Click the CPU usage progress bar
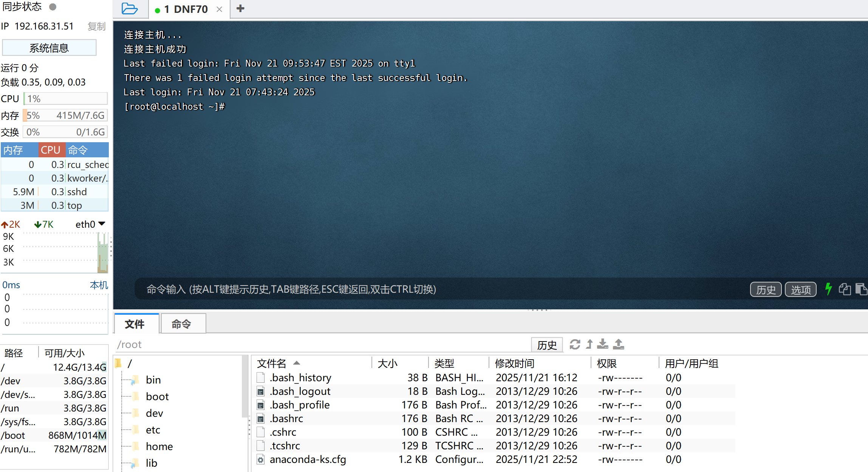This screenshot has height=472, width=868. tap(66, 98)
